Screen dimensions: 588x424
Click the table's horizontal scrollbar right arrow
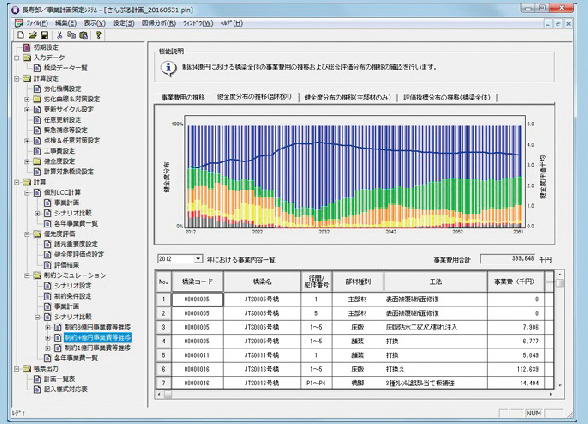[550, 394]
